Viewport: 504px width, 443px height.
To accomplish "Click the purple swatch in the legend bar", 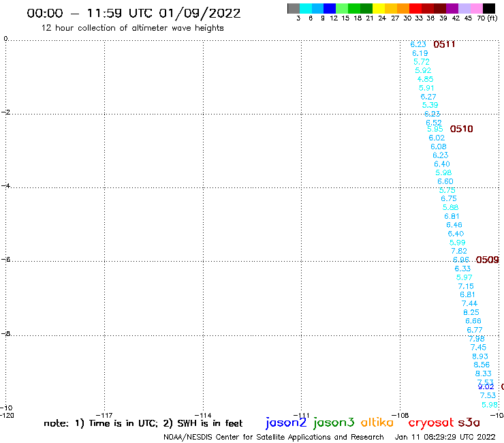I will tap(452, 8).
